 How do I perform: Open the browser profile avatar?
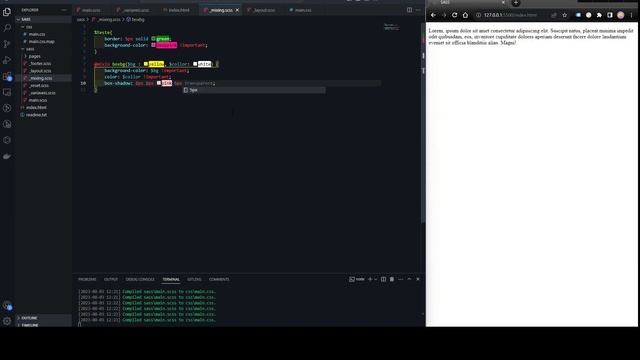(620, 15)
